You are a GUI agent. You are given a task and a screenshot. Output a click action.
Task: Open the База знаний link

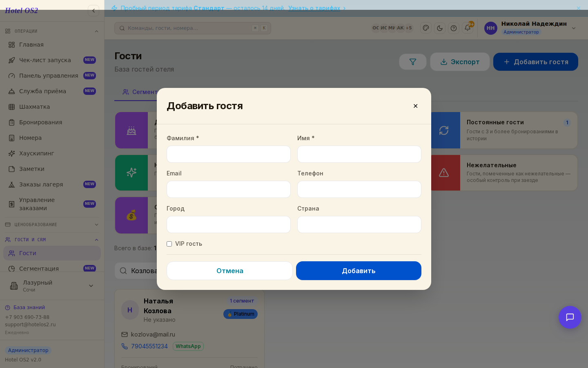click(x=25, y=307)
